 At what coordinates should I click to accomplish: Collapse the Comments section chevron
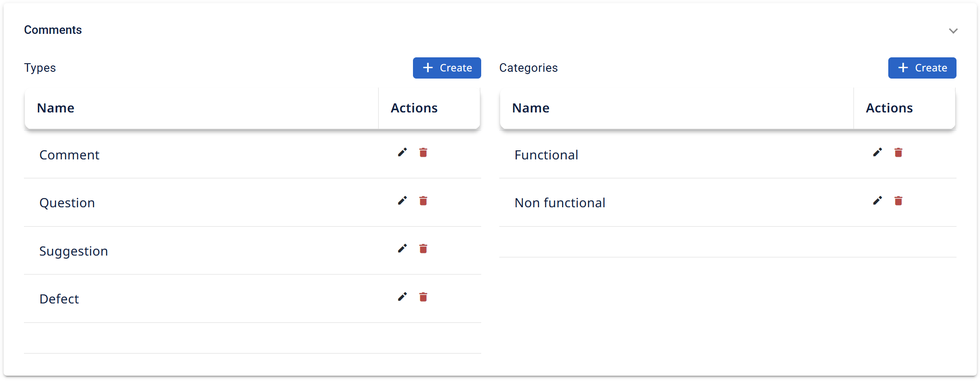click(953, 31)
